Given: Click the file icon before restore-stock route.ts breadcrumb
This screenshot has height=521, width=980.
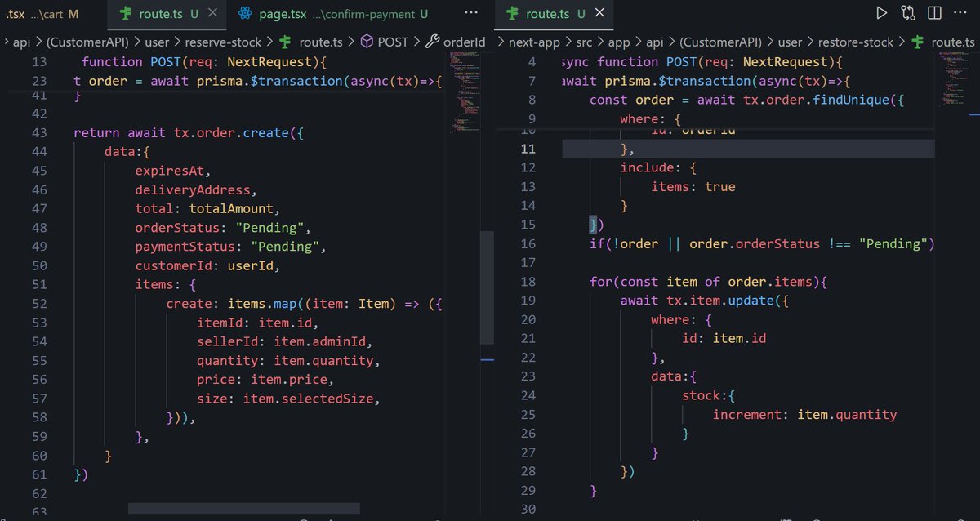Looking at the screenshot, I should click(x=918, y=42).
